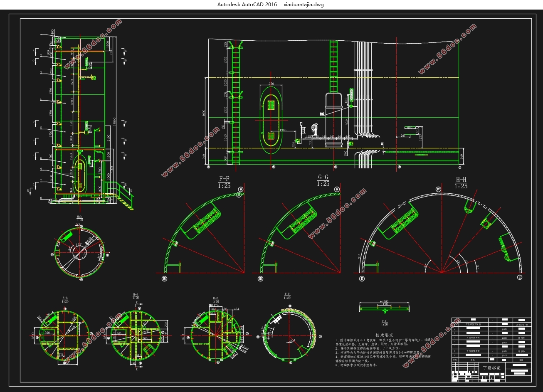Click the C-C section label text
543x392 pixels.
pyautogui.click(x=385, y=321)
